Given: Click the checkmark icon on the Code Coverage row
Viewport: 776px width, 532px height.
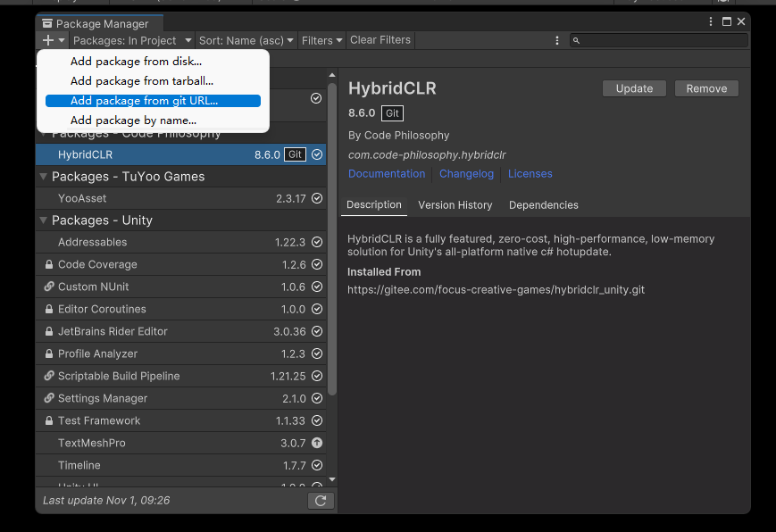Looking at the screenshot, I should (317, 265).
